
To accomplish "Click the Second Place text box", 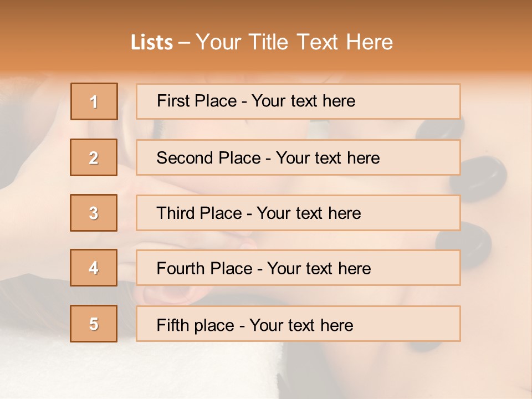I will (x=298, y=157).
